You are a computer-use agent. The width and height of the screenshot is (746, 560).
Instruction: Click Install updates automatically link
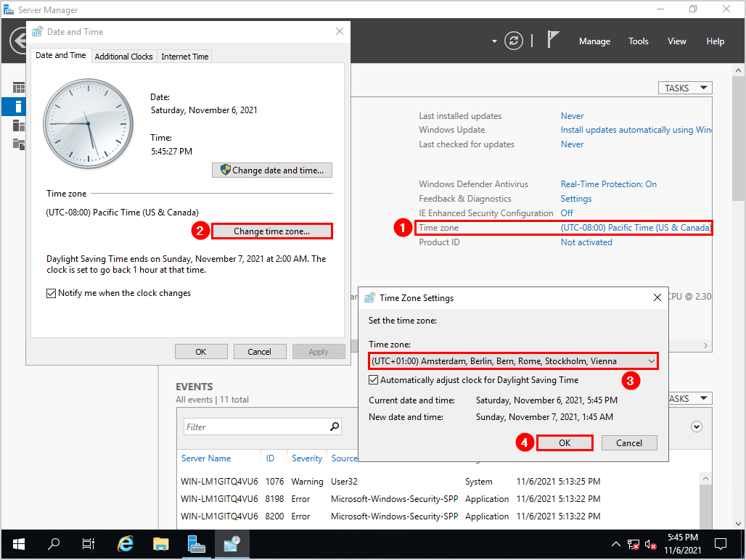click(x=636, y=130)
